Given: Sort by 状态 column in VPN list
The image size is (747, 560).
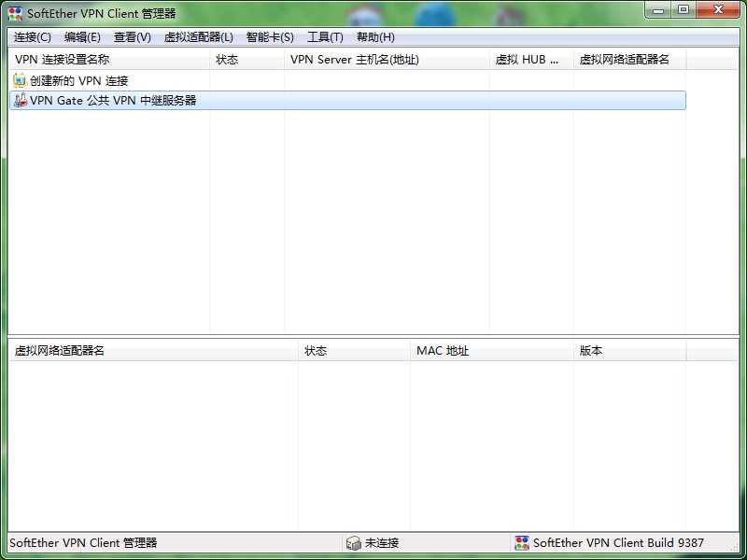Looking at the screenshot, I should (x=247, y=60).
